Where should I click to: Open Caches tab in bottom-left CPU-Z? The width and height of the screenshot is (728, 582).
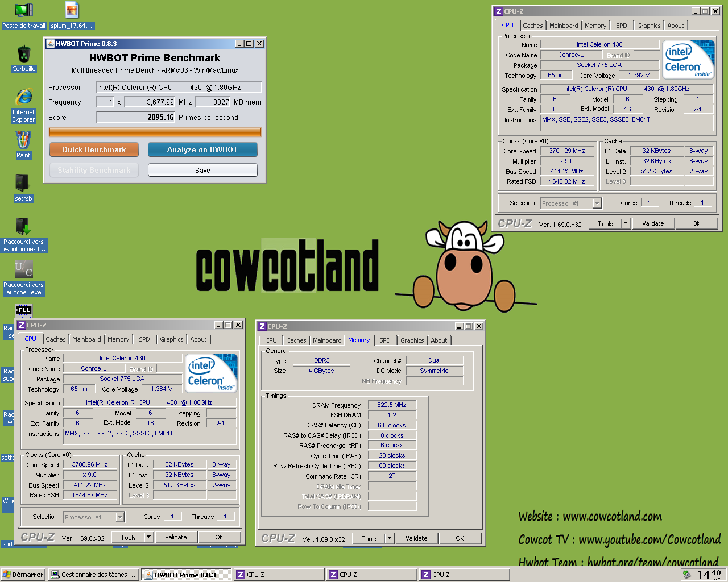(x=56, y=339)
